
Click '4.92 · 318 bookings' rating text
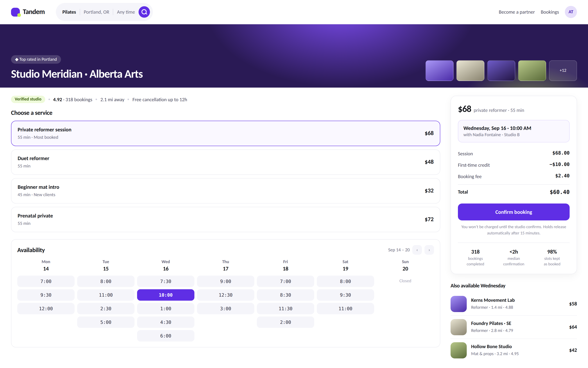(x=73, y=100)
